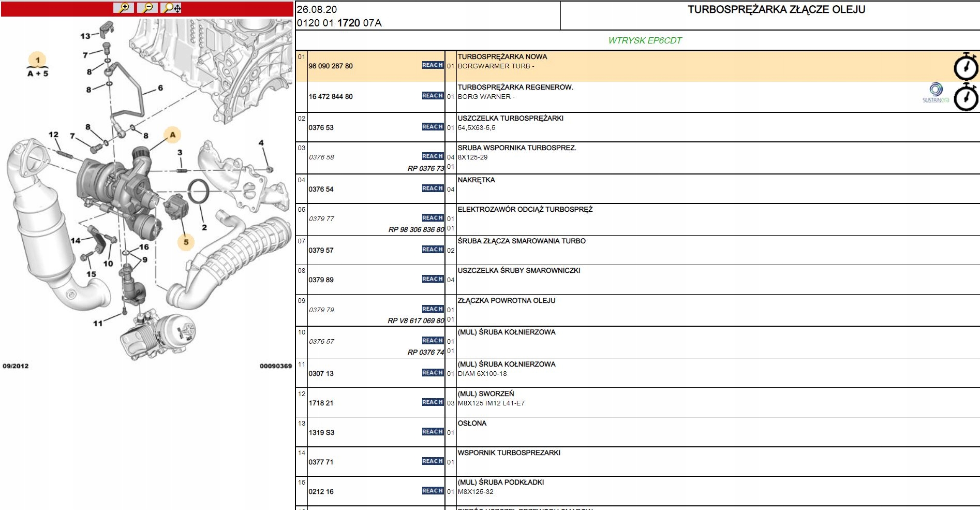The image size is (980, 510).
Task: Click the WTRYSK EP6CDT green heading
Action: 645,40
